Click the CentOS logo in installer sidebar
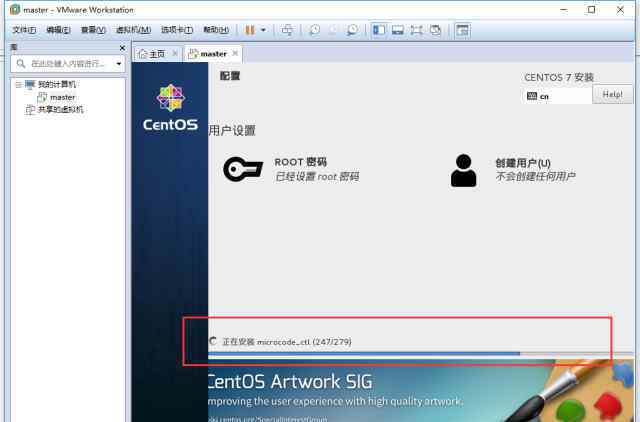640x422 pixels. coord(170,107)
